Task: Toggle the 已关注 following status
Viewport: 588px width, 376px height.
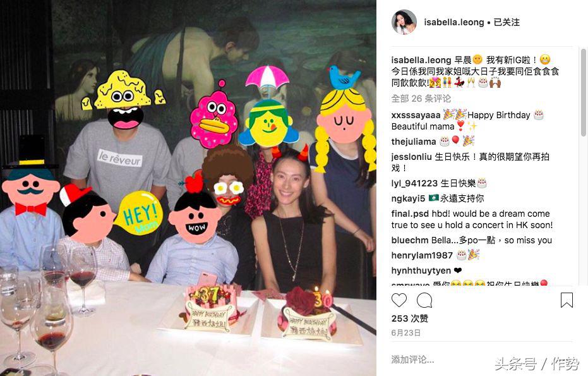Action: click(x=507, y=23)
